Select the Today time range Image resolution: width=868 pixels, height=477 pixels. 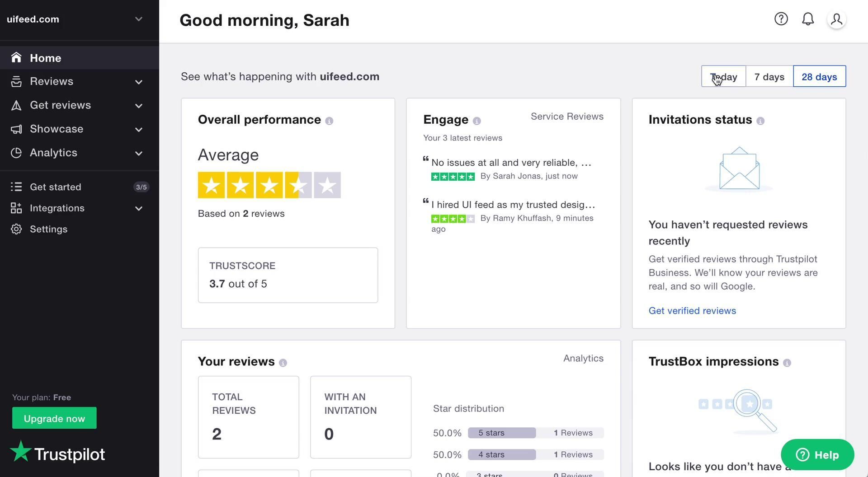[x=723, y=76]
